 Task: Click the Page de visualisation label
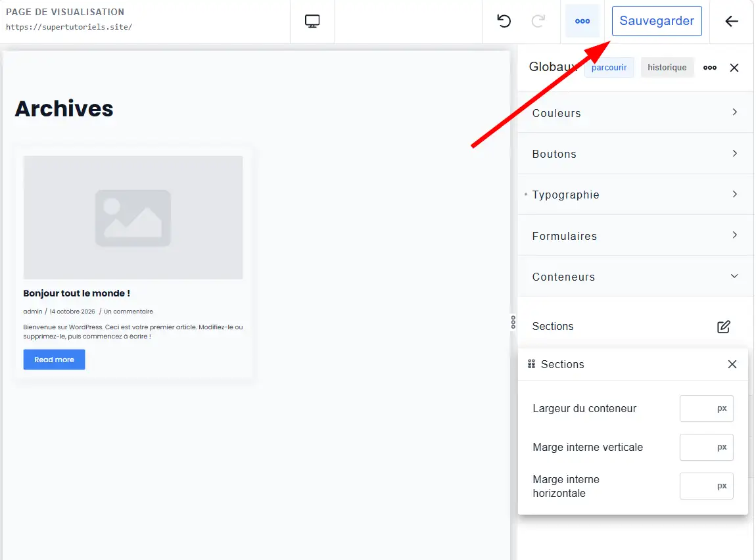[65, 12]
